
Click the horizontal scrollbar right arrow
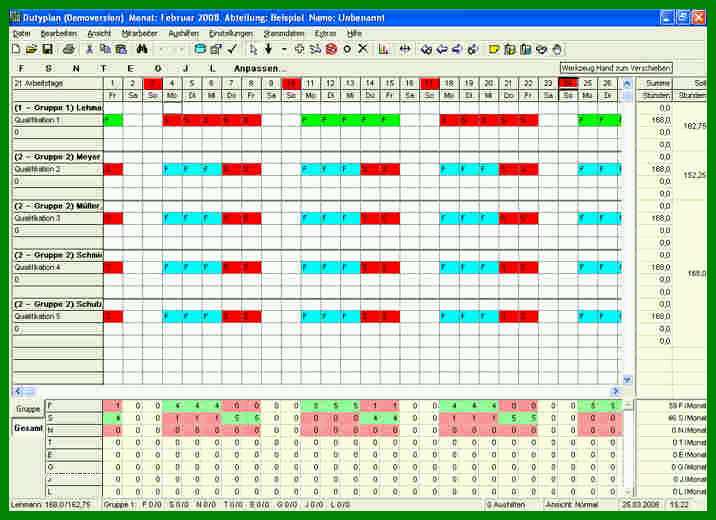[x=616, y=391]
